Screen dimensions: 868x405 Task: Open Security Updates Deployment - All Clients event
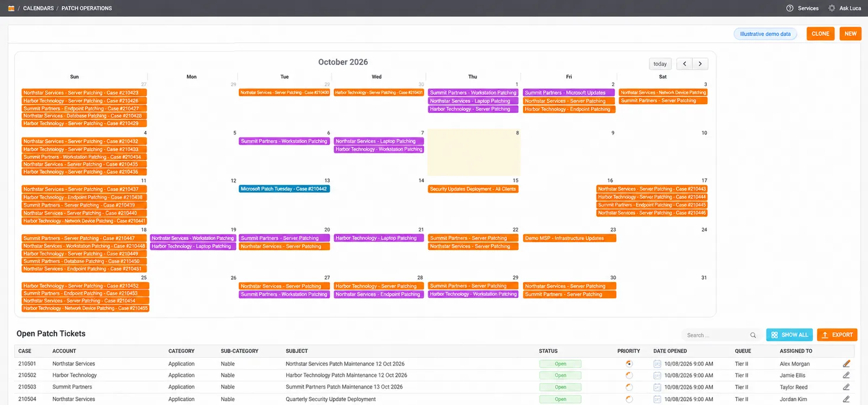(x=473, y=189)
